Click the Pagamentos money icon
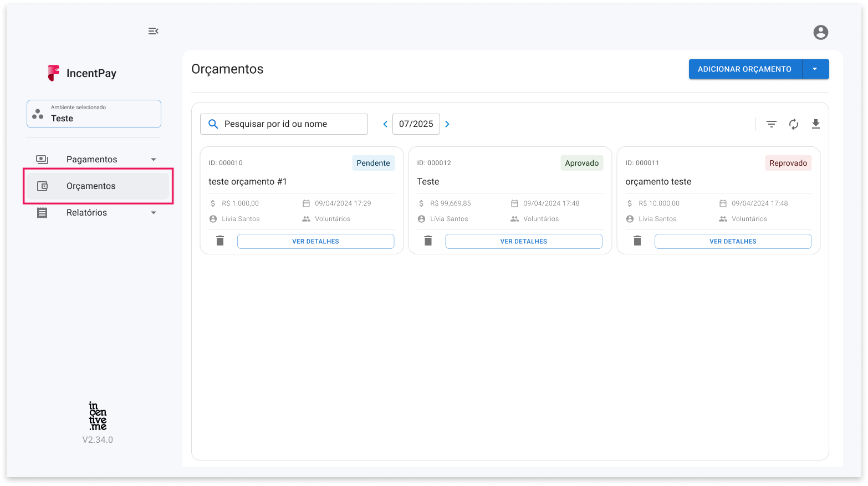Viewport: 868px width, 486px height. [42, 160]
